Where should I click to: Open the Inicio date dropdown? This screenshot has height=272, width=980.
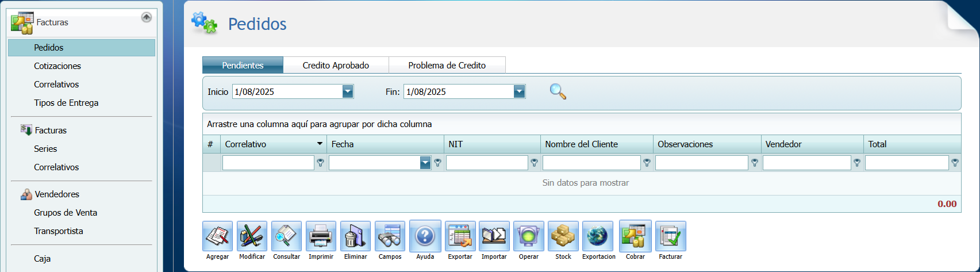click(x=348, y=91)
